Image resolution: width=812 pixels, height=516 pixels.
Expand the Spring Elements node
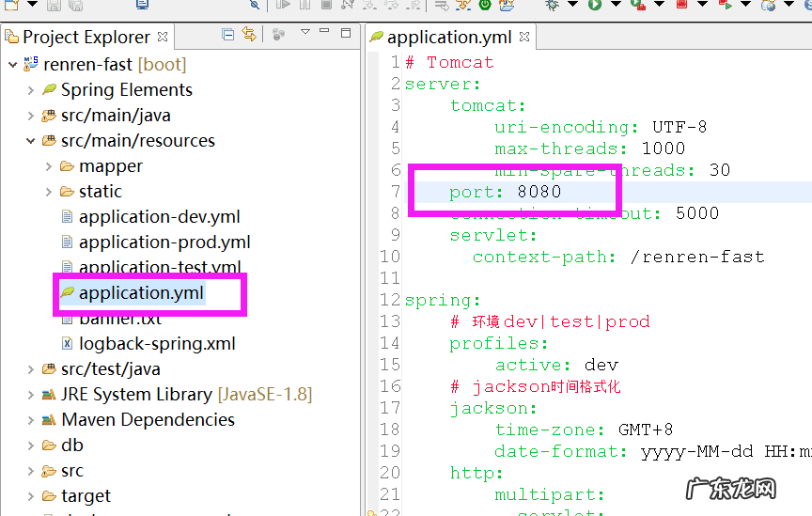click(31, 90)
